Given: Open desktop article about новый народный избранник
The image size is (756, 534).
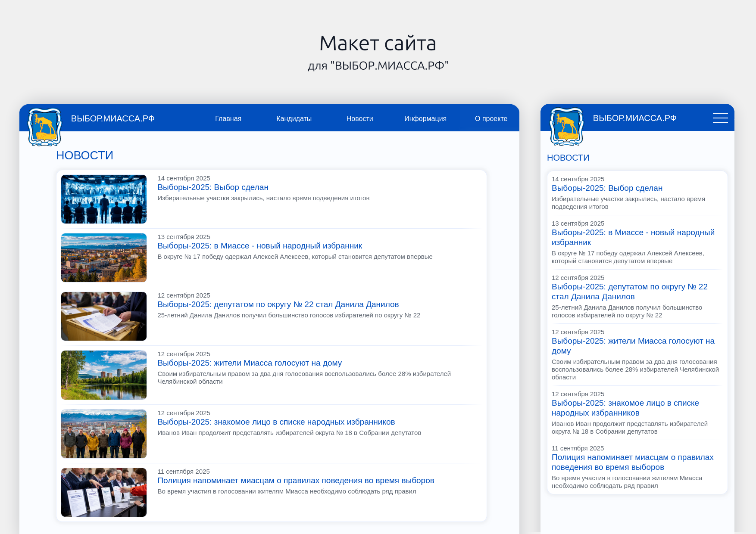Looking at the screenshot, I should [259, 246].
